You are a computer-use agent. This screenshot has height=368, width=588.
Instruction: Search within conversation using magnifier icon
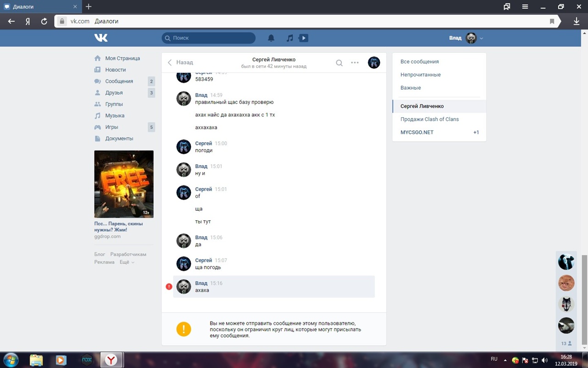point(339,63)
